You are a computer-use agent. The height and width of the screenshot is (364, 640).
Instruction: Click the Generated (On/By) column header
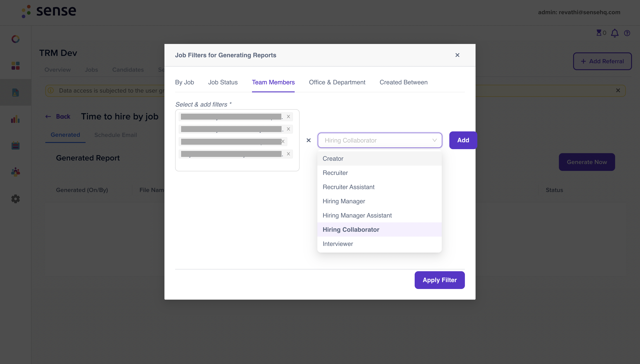(x=82, y=190)
